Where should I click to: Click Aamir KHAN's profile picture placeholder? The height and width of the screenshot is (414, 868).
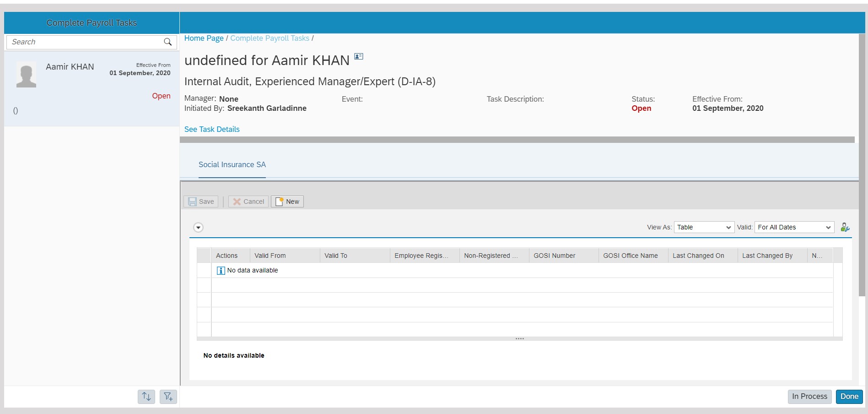click(26, 73)
